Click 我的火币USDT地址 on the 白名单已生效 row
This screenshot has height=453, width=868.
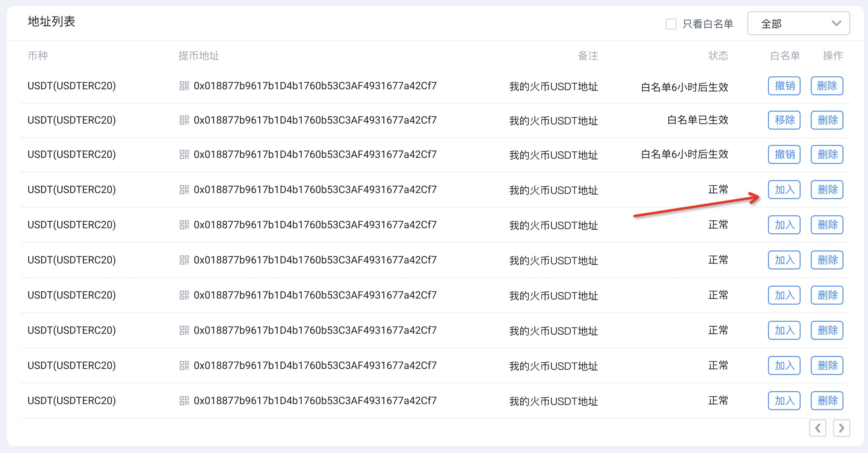click(553, 120)
